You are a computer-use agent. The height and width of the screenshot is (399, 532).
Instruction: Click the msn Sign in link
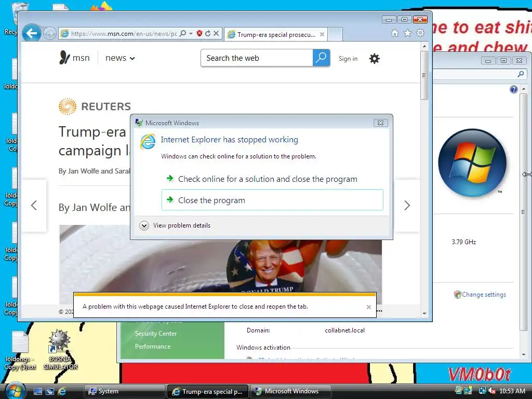348,59
